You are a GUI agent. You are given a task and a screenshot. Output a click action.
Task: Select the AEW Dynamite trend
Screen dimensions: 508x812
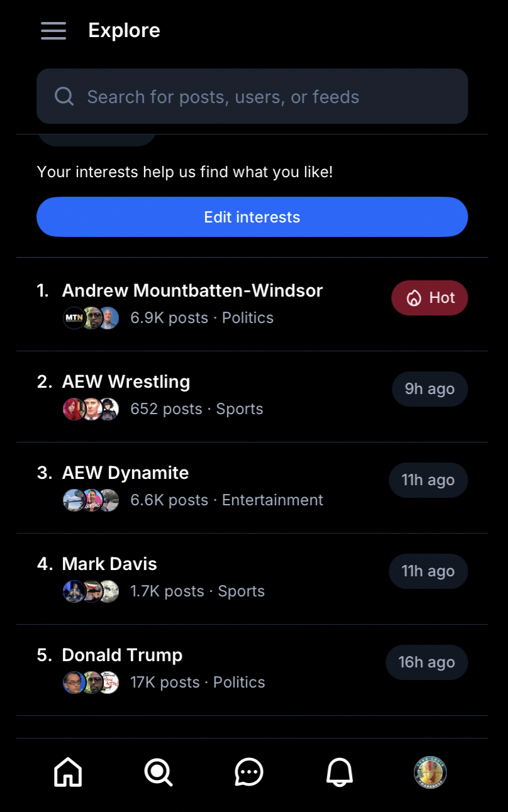coord(126,473)
